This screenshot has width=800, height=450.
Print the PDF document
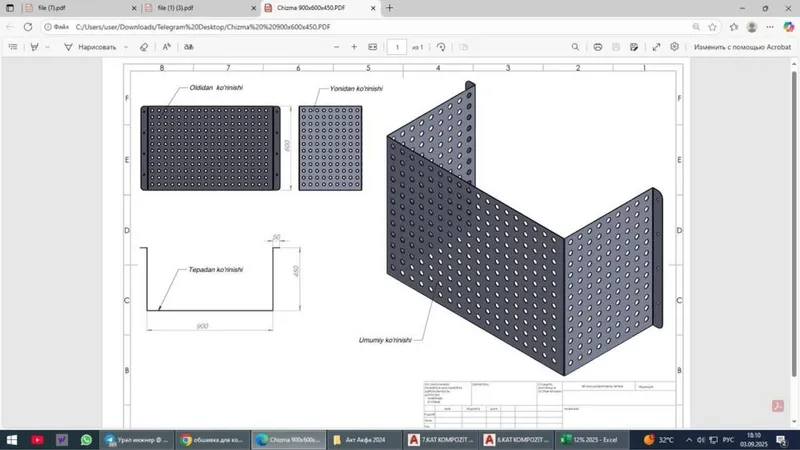pos(597,47)
